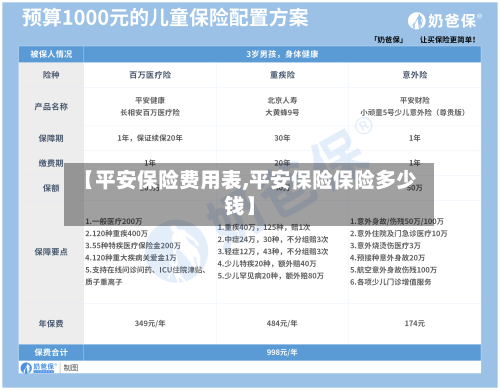Image resolution: width=500 pixels, height=390 pixels.
Task: Click the 平安财险 company name
Action: (415, 100)
